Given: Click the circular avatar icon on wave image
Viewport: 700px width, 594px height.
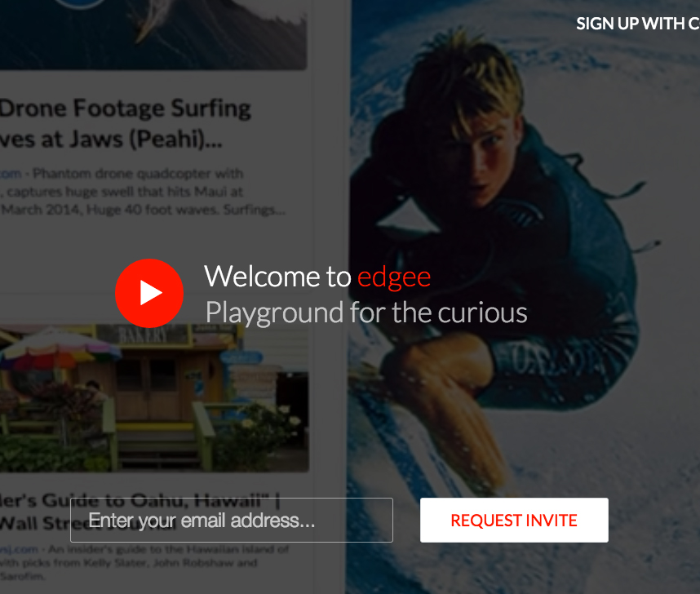Looking at the screenshot, I should (80, 4).
